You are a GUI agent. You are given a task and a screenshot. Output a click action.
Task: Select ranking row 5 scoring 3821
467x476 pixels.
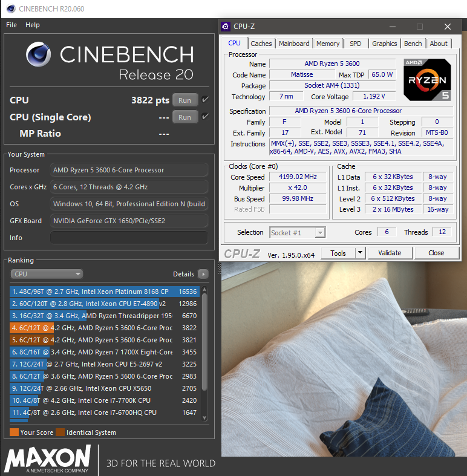(105, 340)
